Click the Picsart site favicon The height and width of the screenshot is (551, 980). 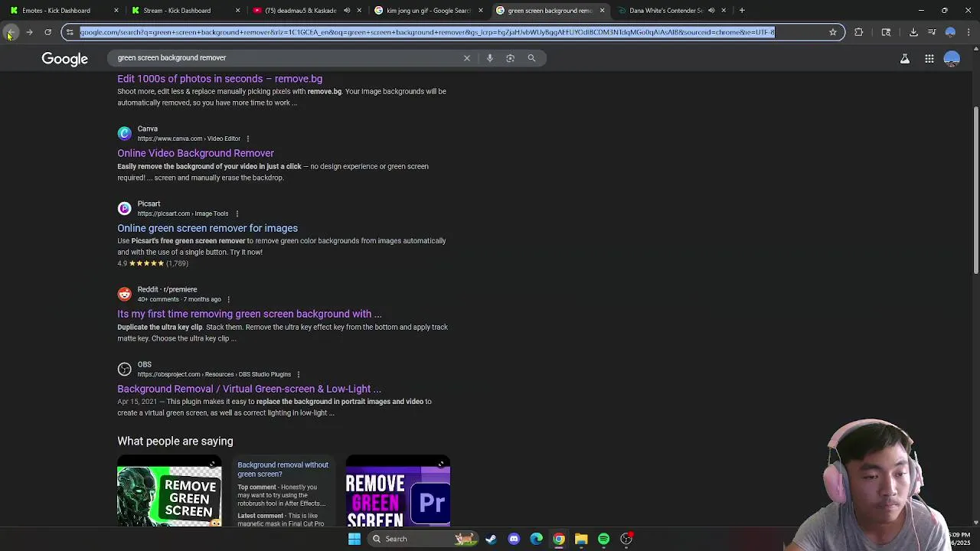coord(124,208)
